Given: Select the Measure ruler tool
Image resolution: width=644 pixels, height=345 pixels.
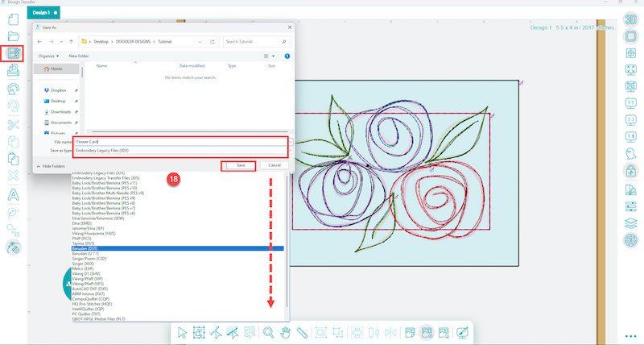Looking at the screenshot, I should tap(303, 332).
